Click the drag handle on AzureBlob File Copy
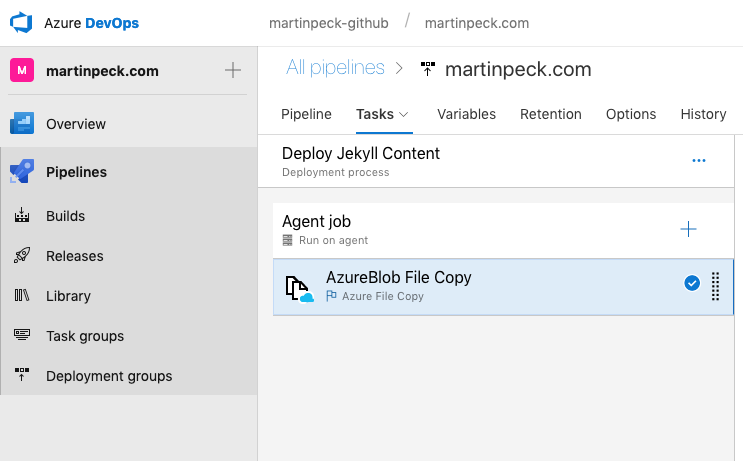 (x=716, y=286)
